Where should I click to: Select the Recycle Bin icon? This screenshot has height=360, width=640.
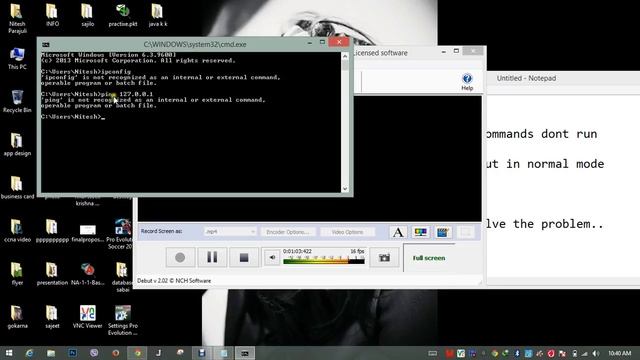(x=17, y=101)
